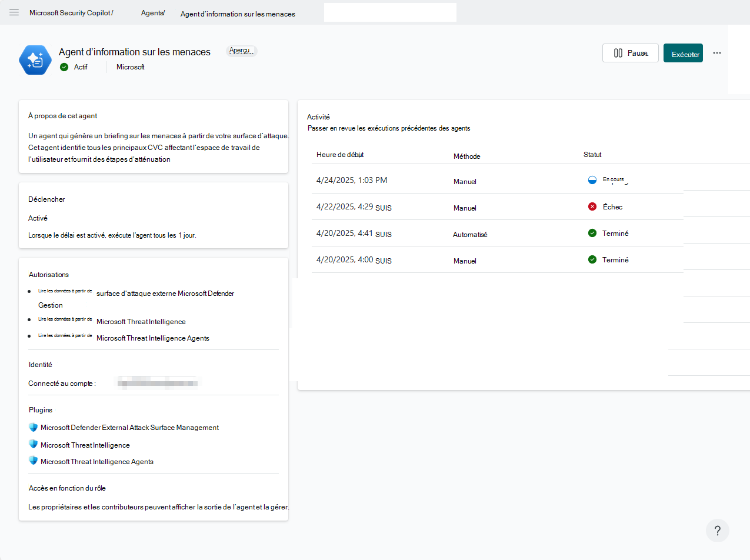Run the agent with the Exécuter button
Image resolution: width=750 pixels, height=560 pixels.
coord(683,53)
